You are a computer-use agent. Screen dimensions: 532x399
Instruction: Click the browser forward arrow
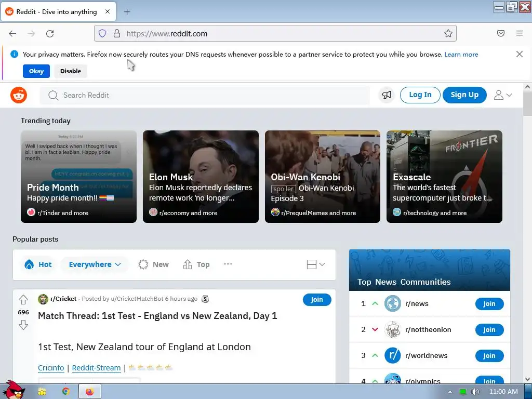click(x=31, y=34)
